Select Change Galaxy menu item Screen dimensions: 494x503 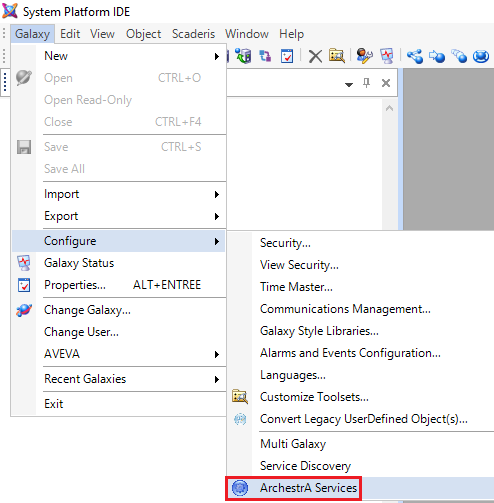point(87,310)
